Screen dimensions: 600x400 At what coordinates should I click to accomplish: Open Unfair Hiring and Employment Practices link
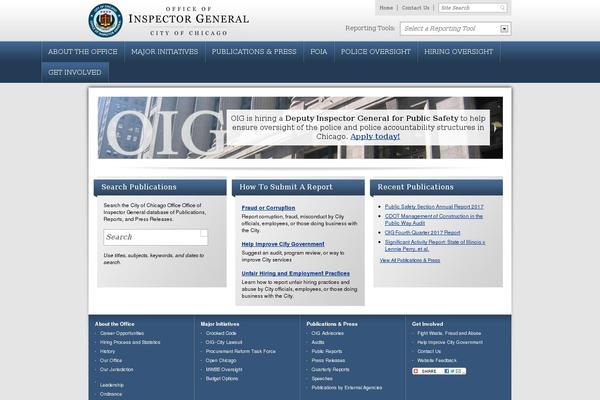[295, 273]
